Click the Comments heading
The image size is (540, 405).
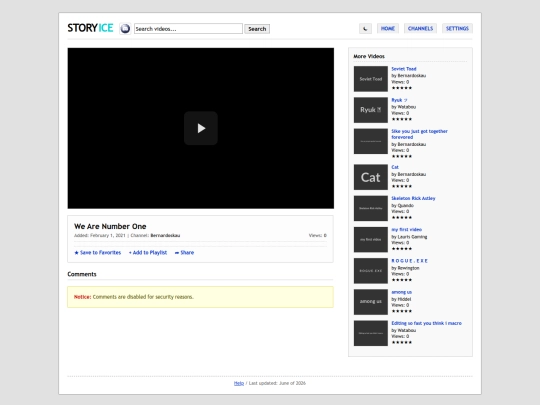(x=82, y=274)
